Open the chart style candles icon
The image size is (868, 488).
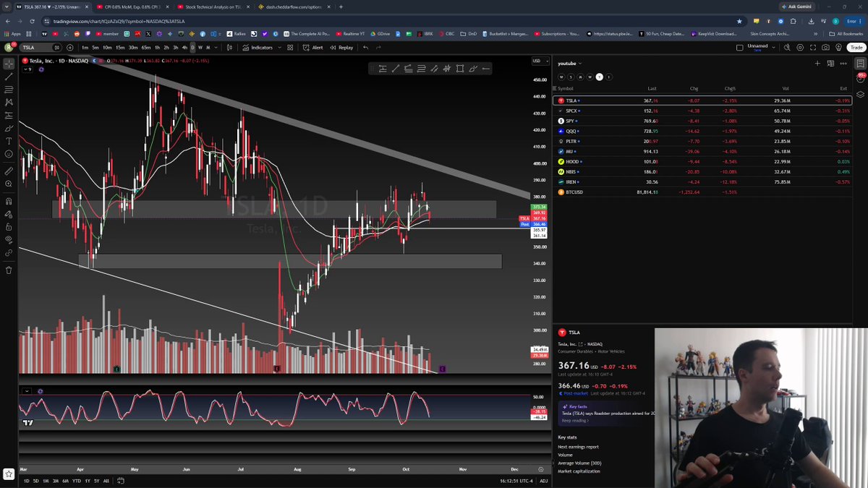point(230,48)
